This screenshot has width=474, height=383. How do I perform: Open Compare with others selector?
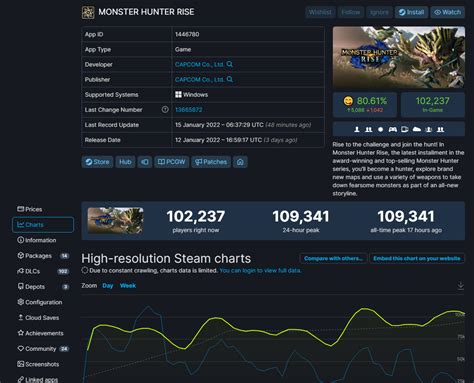point(333,258)
